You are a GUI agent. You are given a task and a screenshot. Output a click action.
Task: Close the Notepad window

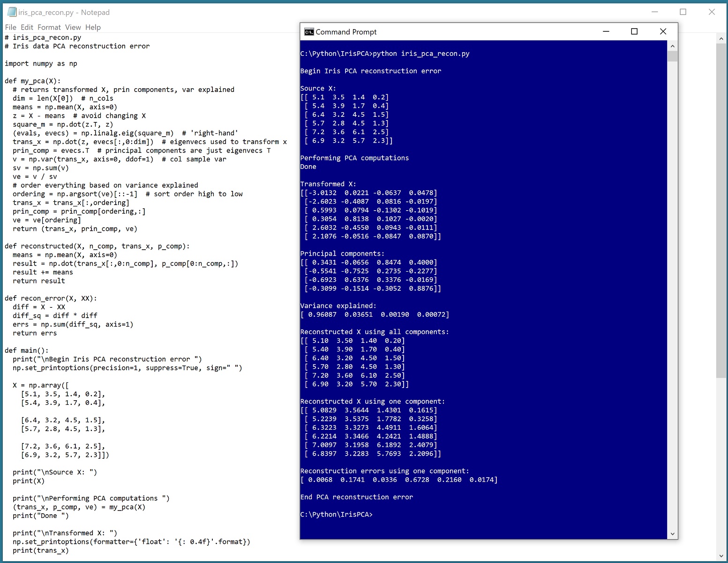point(712,12)
